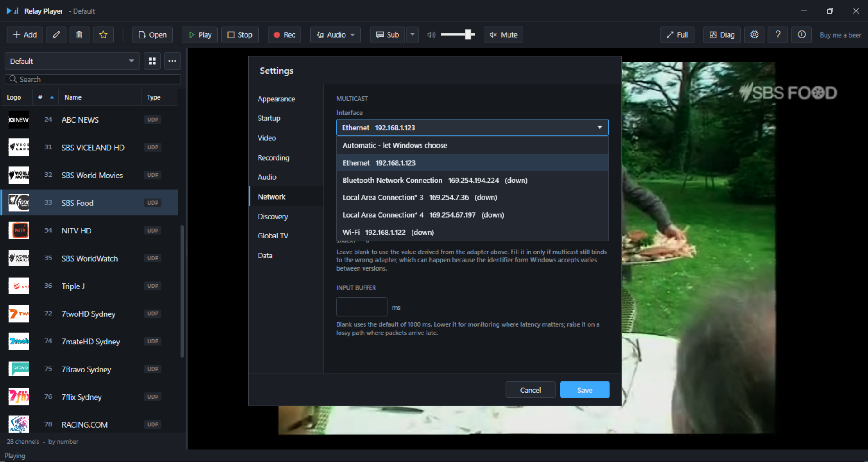The image size is (868, 462).
Task: Click the speaker volume icon
Action: tap(432, 35)
